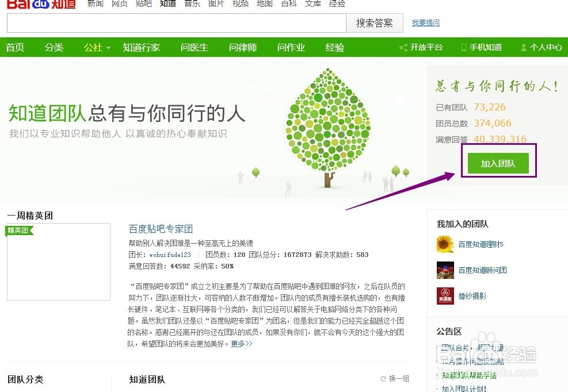Image resolution: width=568 pixels, height=392 pixels.
Task: Open 百度知道顾问团 team avatar
Action: [x=445, y=270]
